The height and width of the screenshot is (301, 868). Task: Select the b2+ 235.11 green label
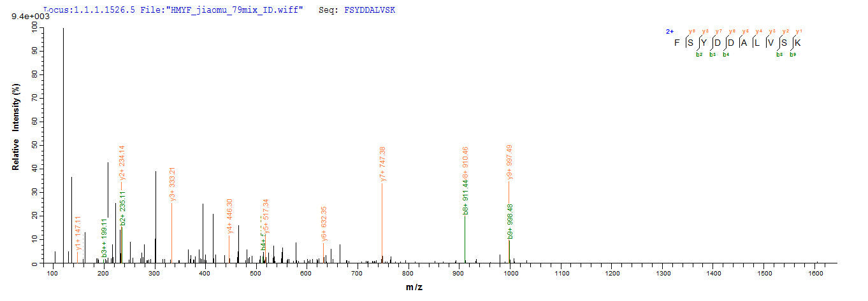click(x=123, y=208)
